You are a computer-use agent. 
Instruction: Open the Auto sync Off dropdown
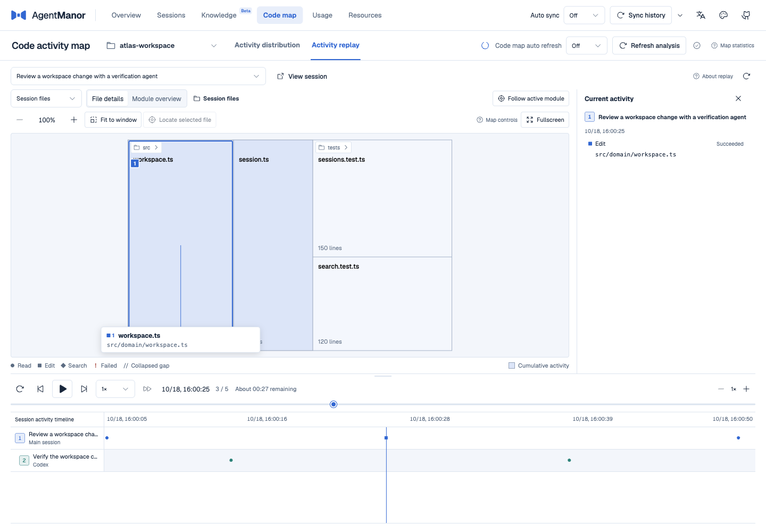coord(584,15)
